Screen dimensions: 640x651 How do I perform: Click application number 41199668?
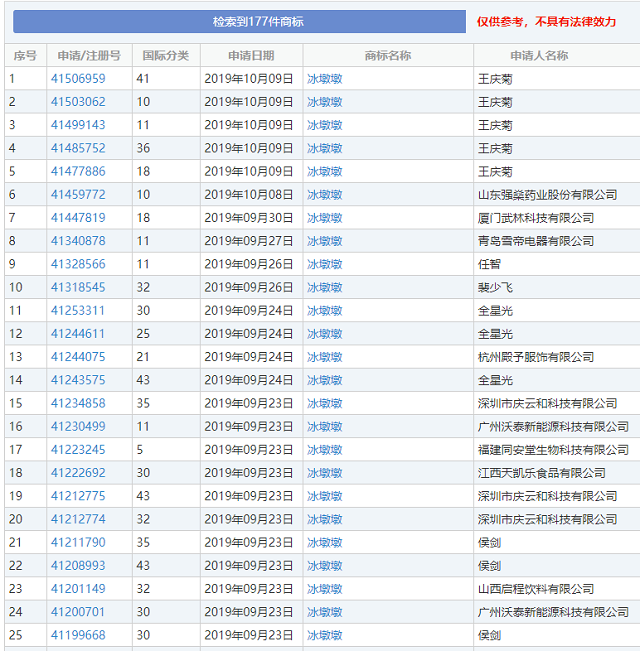pyautogui.click(x=78, y=635)
